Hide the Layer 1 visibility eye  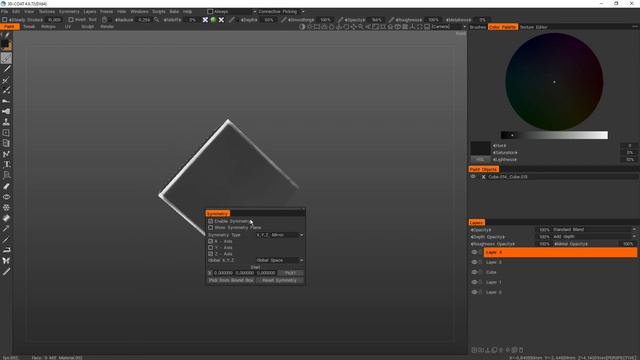(x=474, y=282)
